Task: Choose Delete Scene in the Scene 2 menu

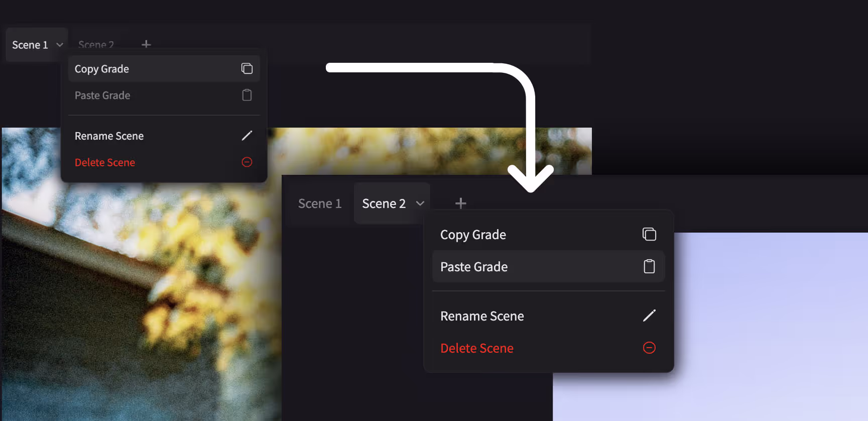Action: tap(548, 348)
